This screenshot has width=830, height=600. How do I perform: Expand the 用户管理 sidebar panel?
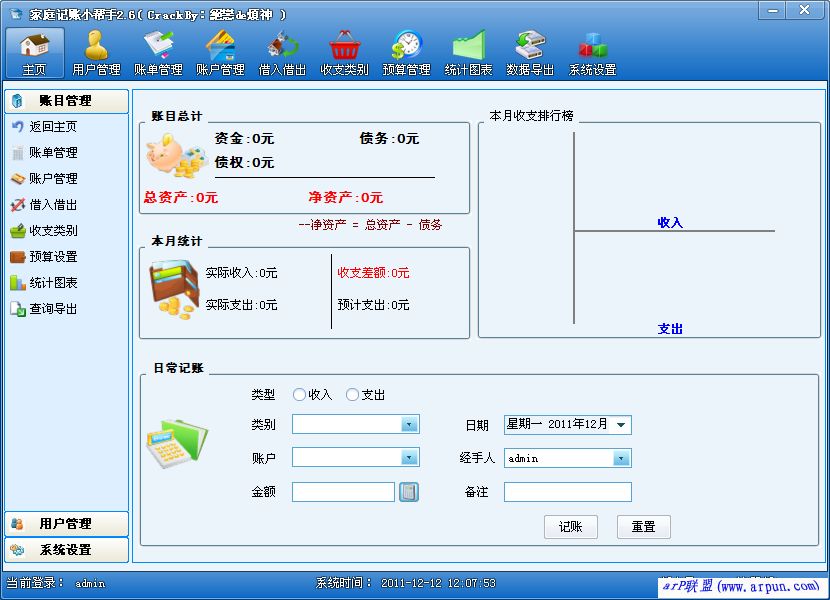tap(66, 523)
